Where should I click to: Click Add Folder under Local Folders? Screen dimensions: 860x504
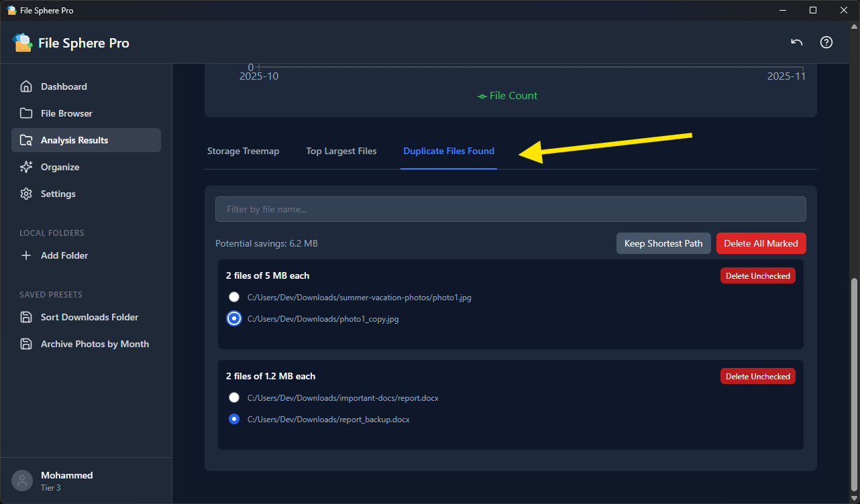tap(86, 255)
